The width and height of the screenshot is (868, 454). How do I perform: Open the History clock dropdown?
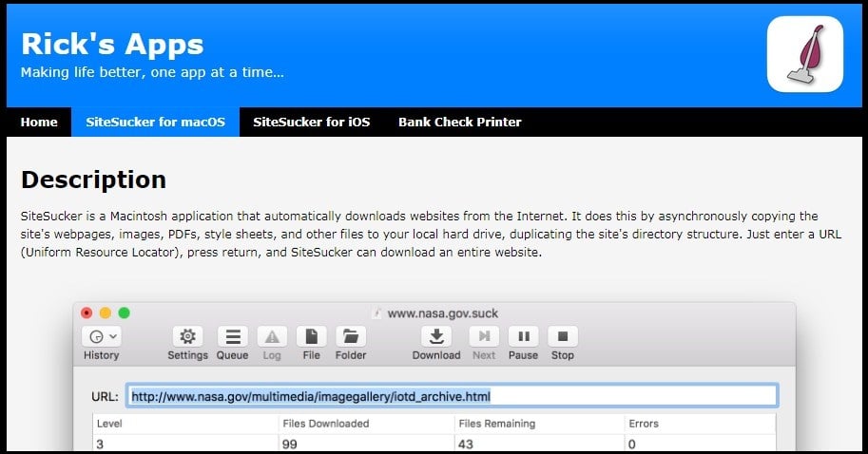[102, 336]
